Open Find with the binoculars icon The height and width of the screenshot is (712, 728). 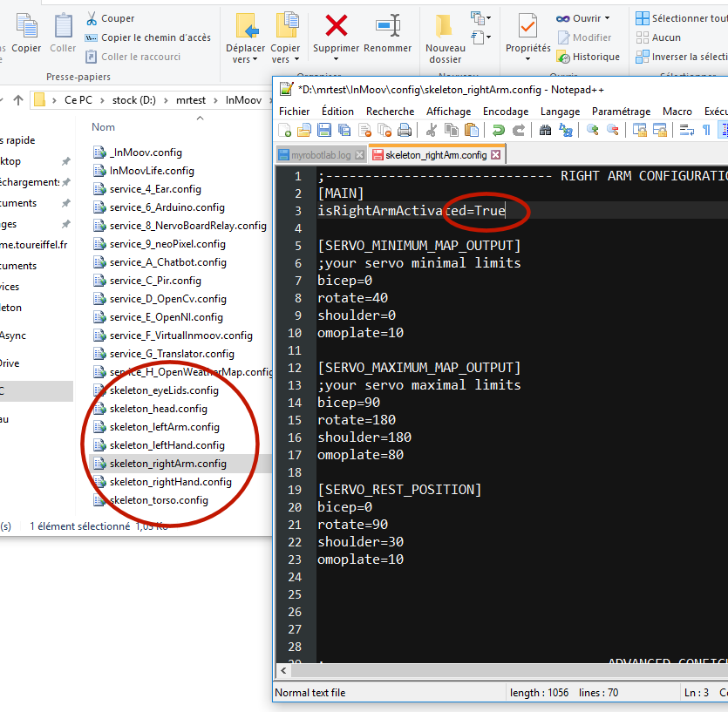(546, 131)
